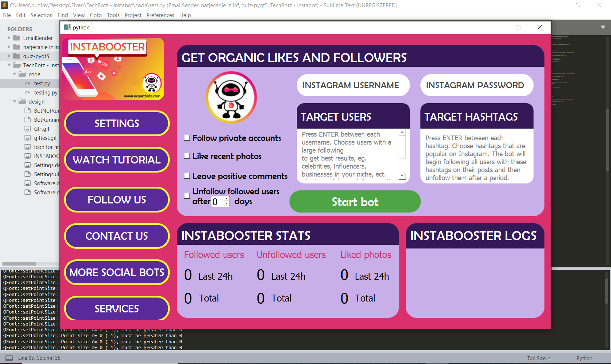This screenshot has height=364, width=611.
Task: Click the image icon beside Icon for fir
Action: (27, 147)
